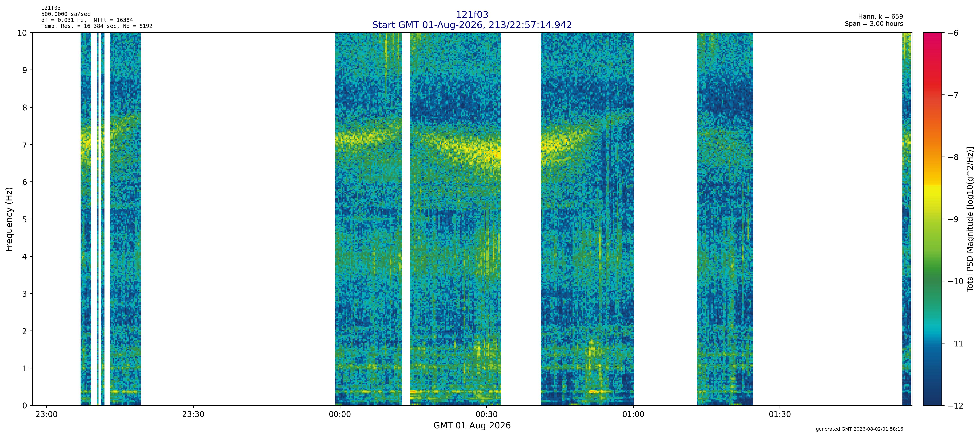Click frequency axis tick label 6
The height and width of the screenshot is (437, 980).
(x=25, y=182)
